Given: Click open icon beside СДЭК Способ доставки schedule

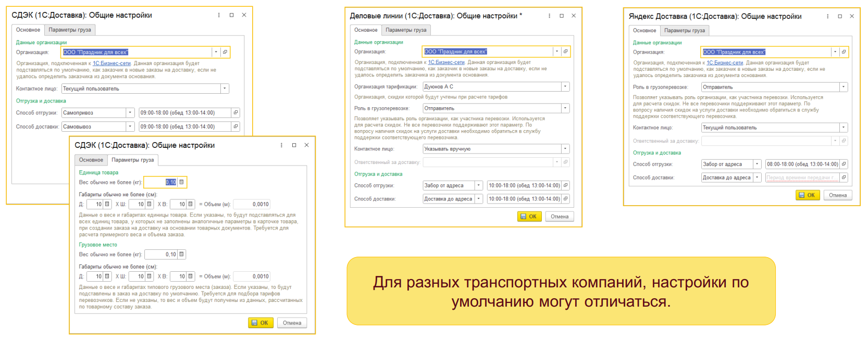Looking at the screenshot, I should (x=235, y=127).
